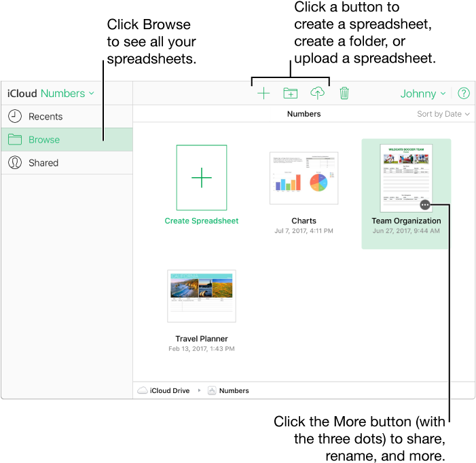The height and width of the screenshot is (463, 476).
Task: Open the Johnny account dropdown
Action: click(x=423, y=94)
